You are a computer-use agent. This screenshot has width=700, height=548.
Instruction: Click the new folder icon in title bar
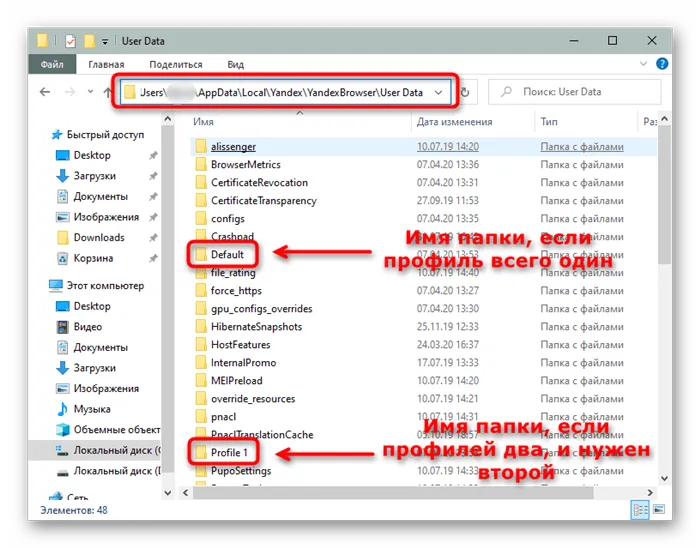89,41
